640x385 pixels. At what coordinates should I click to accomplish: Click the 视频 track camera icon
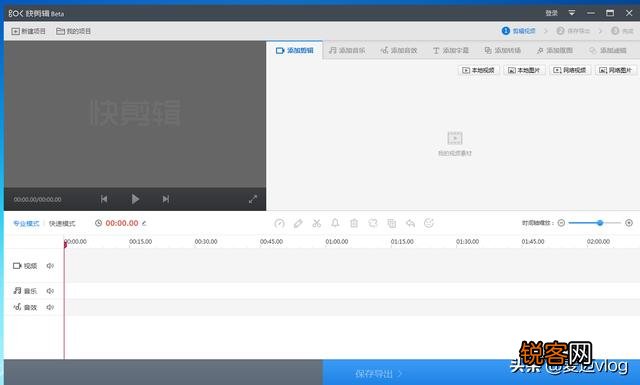click(x=17, y=266)
